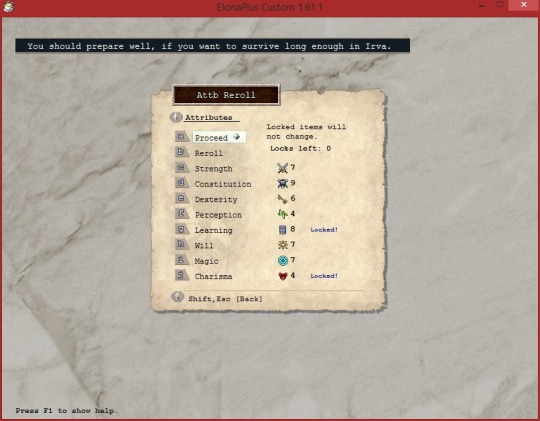Screen dimensions: 540x421
Task: Click the armor Constitution icon
Action: point(282,183)
